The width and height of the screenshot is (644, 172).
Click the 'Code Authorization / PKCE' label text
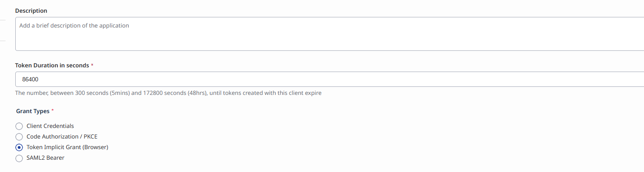coord(62,137)
